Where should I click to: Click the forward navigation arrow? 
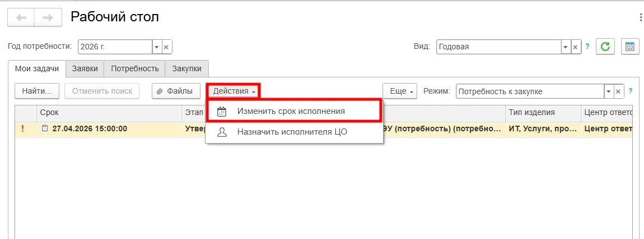click(48, 18)
